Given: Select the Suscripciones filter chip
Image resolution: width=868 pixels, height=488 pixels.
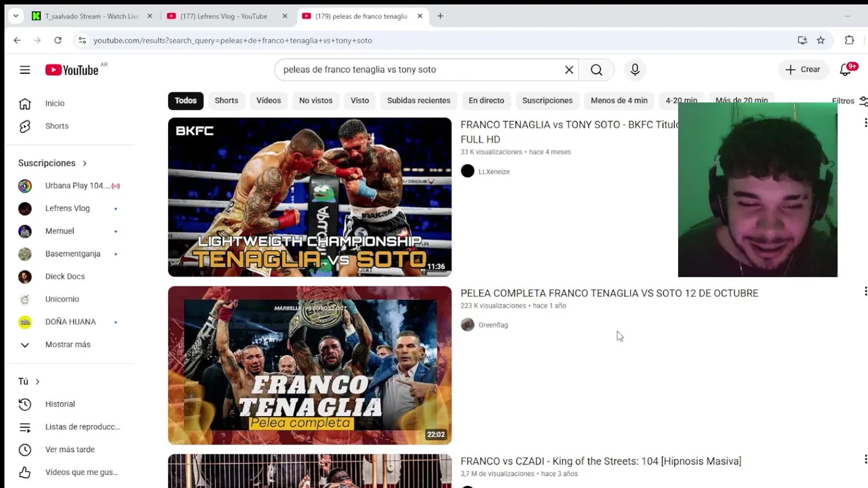Looking at the screenshot, I should coord(547,100).
